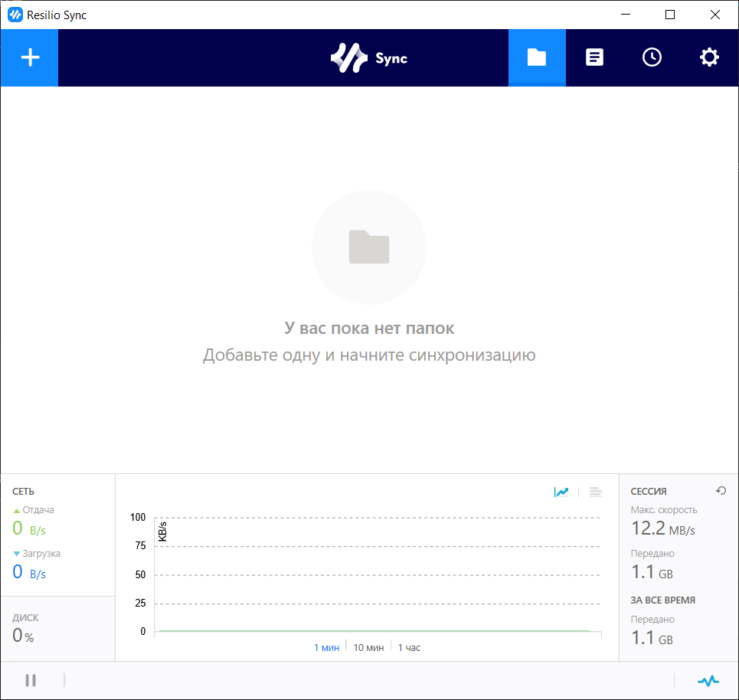Select the 10 мин graph interval
Viewport: 739px width, 700px height.
[x=368, y=647]
